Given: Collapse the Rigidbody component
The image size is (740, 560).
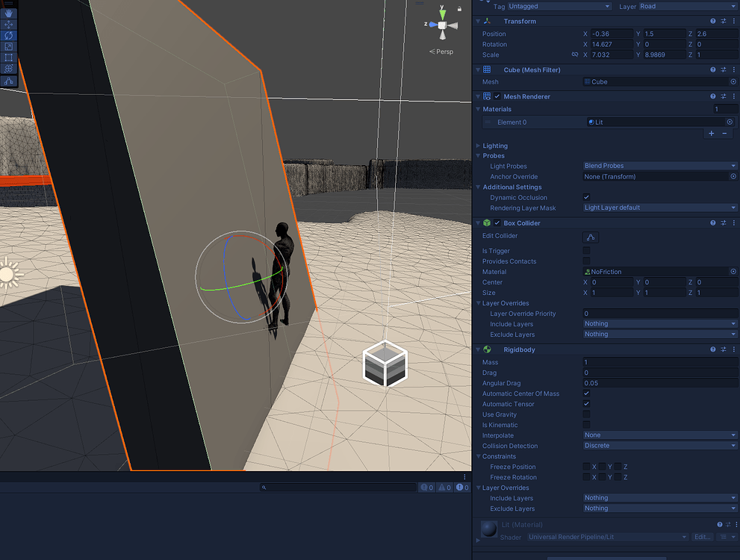Looking at the screenshot, I should coord(478,349).
